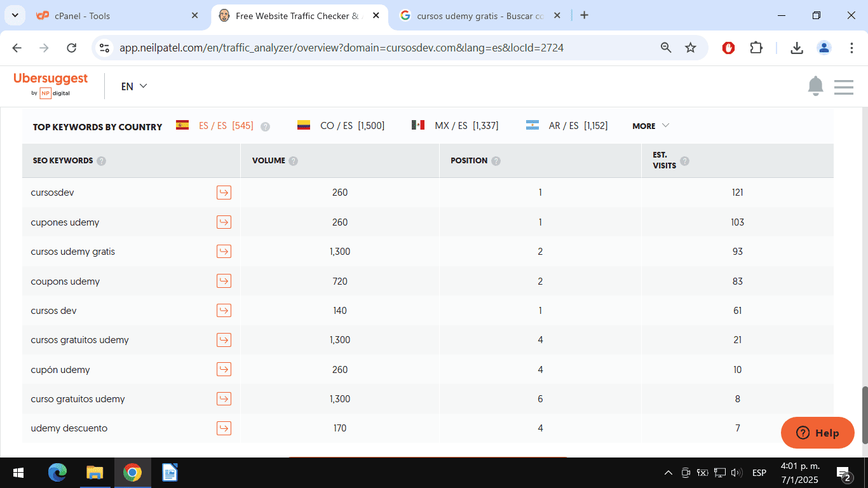The width and height of the screenshot is (868, 488).
Task: Select the CO / ES country tab
Action: 341,126
